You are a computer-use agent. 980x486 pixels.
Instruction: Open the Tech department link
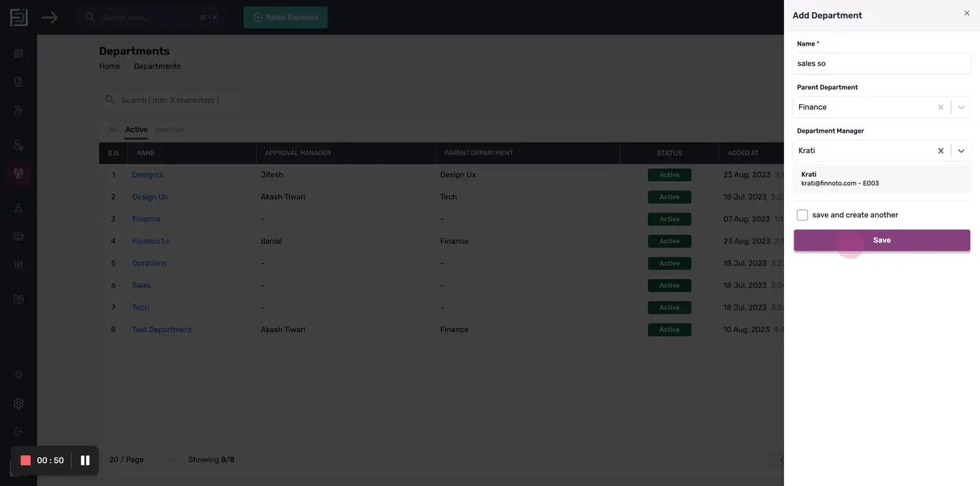[140, 308]
